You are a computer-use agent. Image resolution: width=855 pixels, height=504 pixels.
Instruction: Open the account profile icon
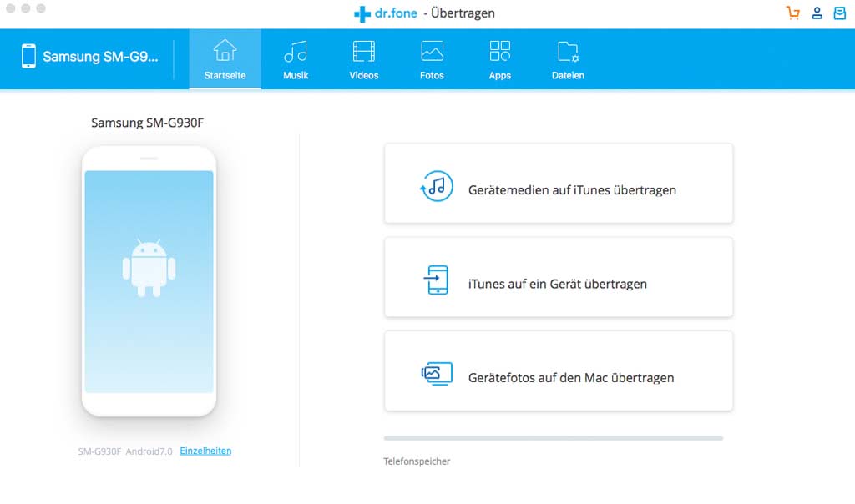point(817,13)
